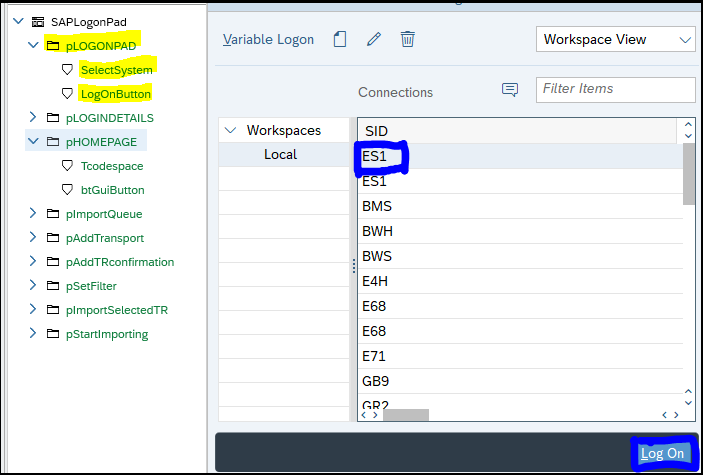Click the tag icon beside SelectSystem
This screenshot has height=475, width=703.
coord(67,70)
